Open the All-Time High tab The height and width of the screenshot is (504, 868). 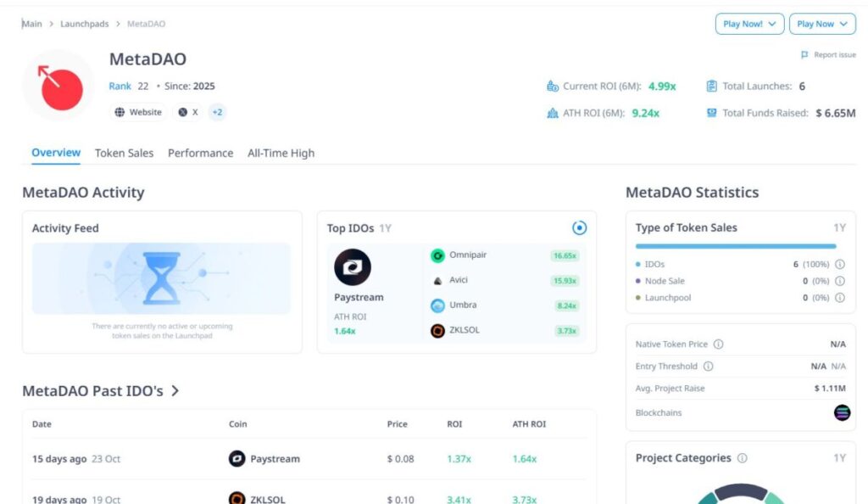point(281,154)
